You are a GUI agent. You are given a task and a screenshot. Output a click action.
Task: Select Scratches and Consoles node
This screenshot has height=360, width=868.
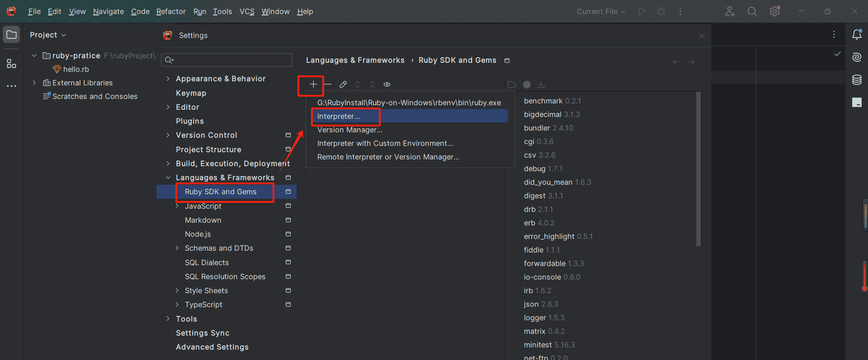[95, 96]
